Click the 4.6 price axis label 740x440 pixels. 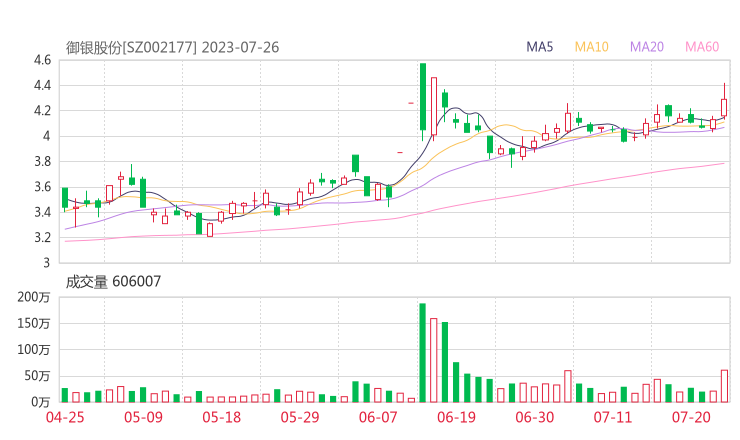pyautogui.click(x=42, y=60)
